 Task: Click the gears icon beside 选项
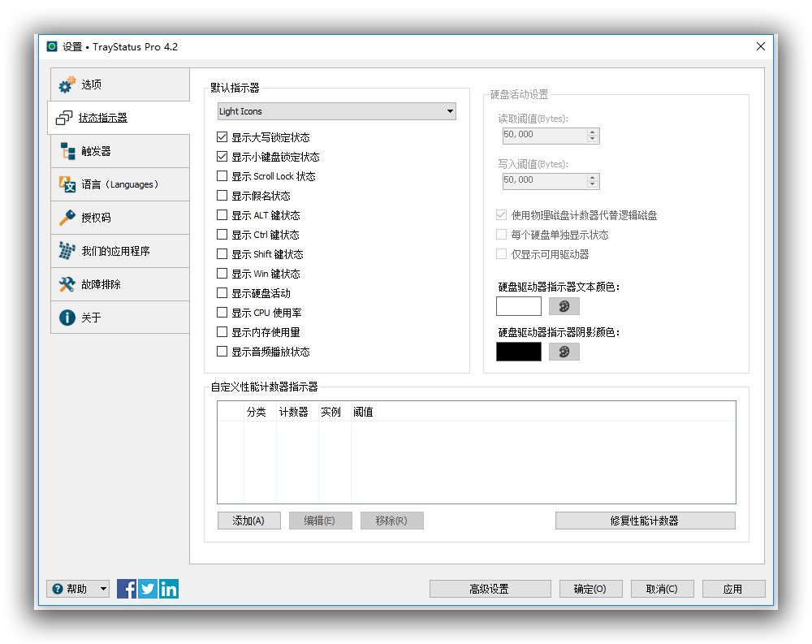[x=67, y=84]
